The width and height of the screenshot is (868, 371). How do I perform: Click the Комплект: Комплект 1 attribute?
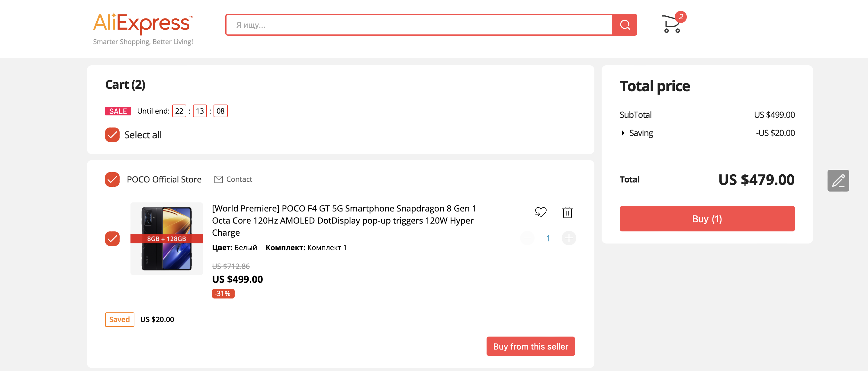coord(306,248)
